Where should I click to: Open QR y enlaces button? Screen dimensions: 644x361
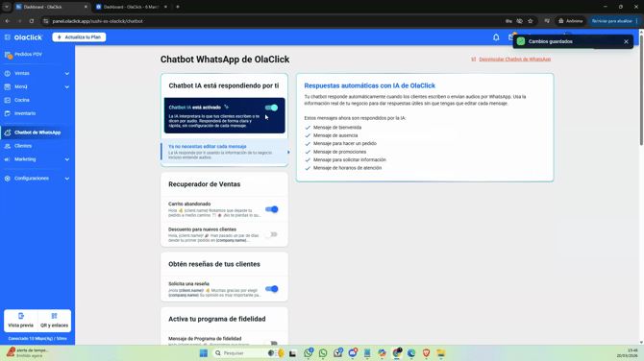54,321
